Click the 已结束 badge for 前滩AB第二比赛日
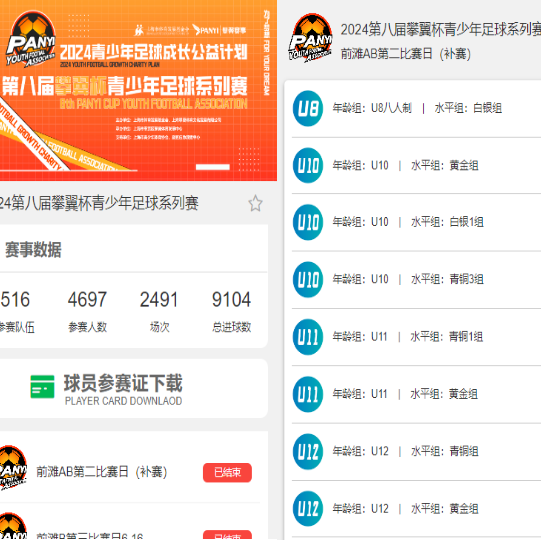Screen dimensions: 541x541 click(x=227, y=472)
